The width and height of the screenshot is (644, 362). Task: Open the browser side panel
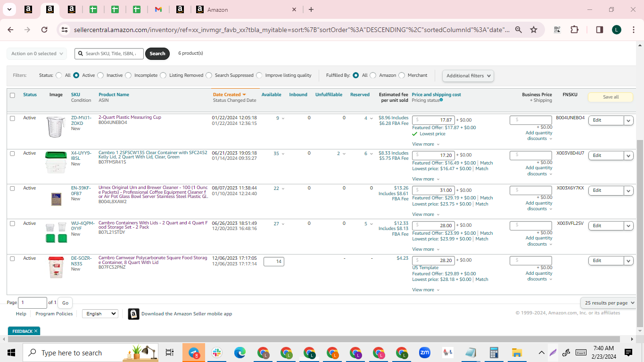600,30
